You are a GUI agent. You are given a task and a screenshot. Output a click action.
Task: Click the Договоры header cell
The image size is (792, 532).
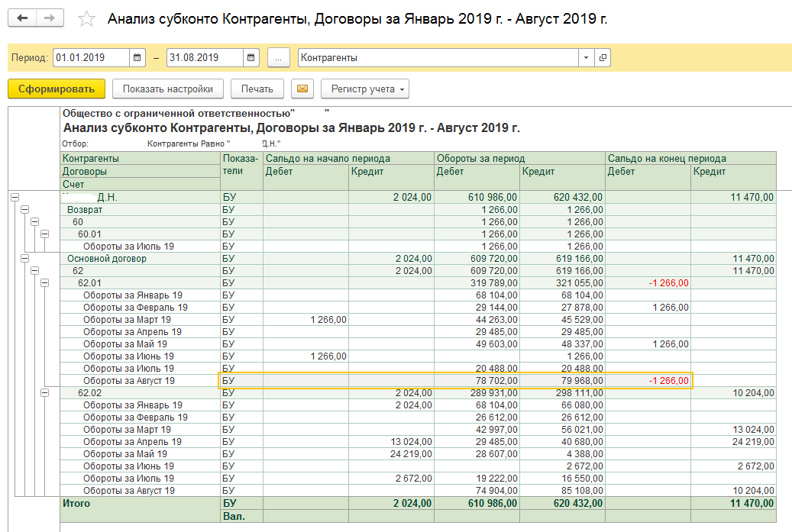pyautogui.click(x=141, y=171)
